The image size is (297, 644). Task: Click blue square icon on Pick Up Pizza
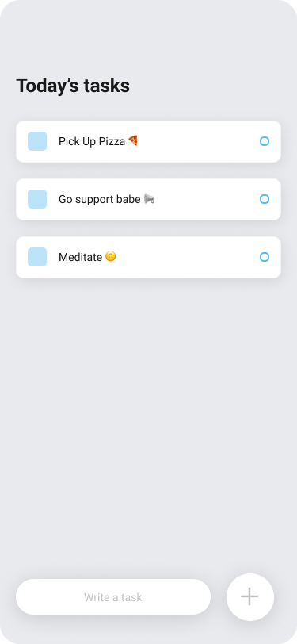tap(37, 141)
